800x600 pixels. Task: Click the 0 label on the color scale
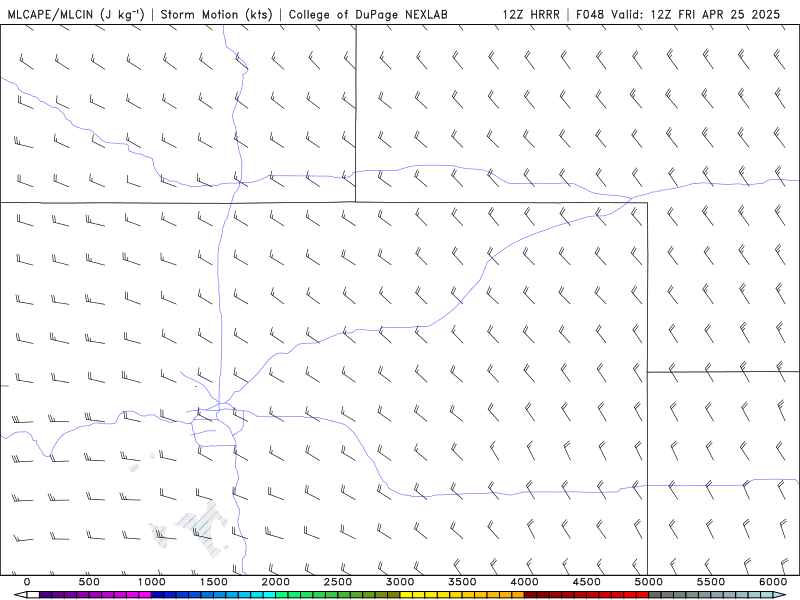point(27,582)
